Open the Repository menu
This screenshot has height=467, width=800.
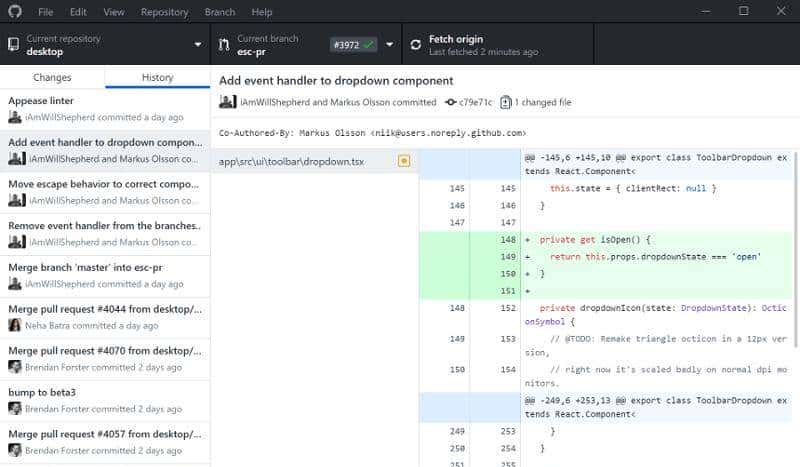164,12
